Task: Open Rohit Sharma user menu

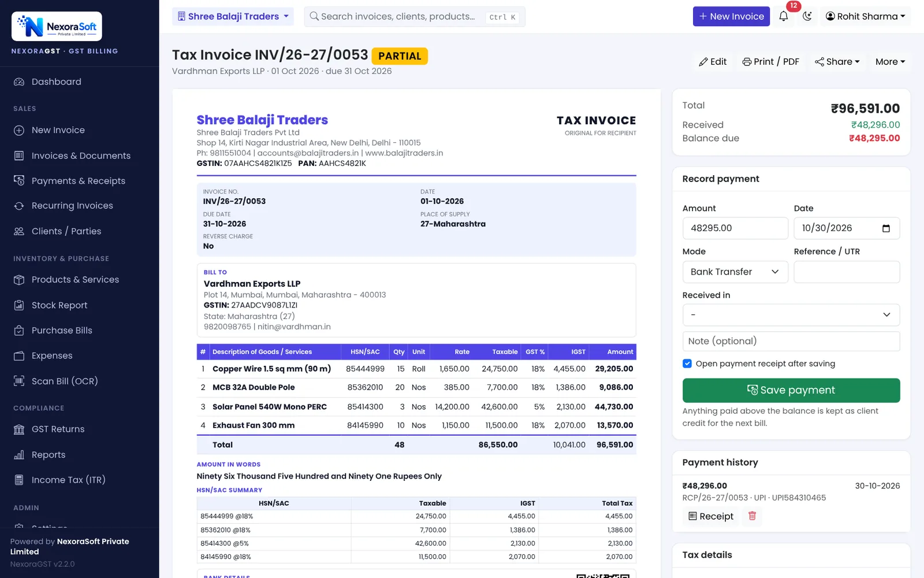Action: click(865, 16)
